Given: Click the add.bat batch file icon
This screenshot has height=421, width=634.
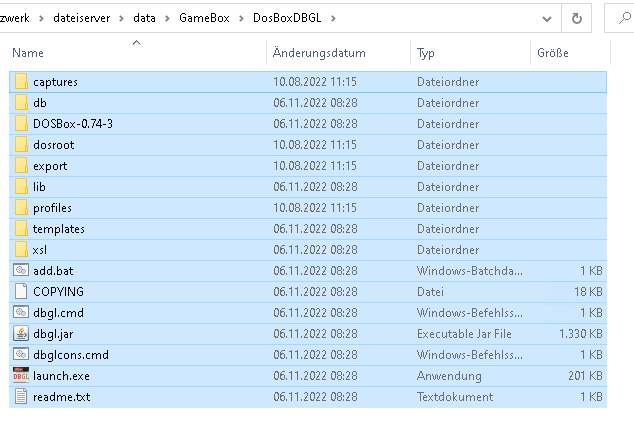Looking at the screenshot, I should coord(21,270).
